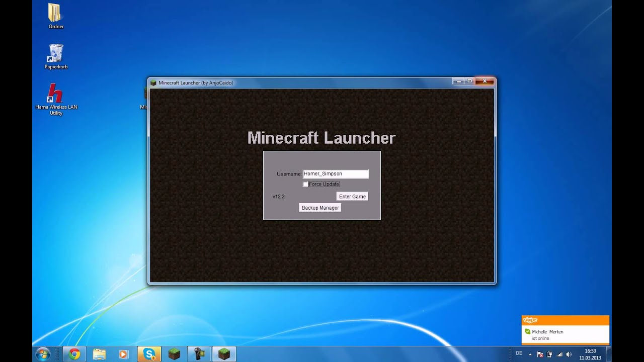The image size is (644, 362).
Task: Open the Windows Start menu orb
Action: [43, 354]
